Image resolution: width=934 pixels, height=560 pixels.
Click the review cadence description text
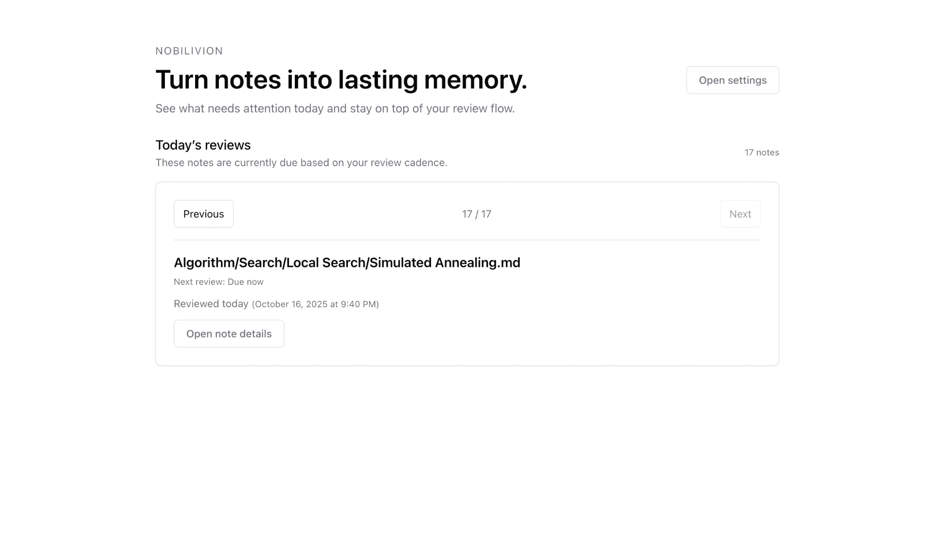pos(301,162)
